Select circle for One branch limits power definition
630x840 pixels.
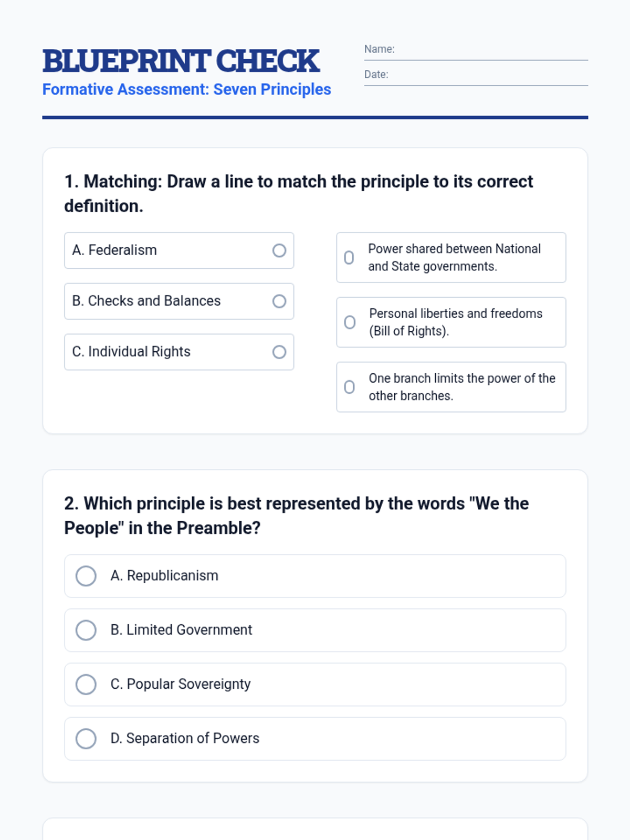349,387
